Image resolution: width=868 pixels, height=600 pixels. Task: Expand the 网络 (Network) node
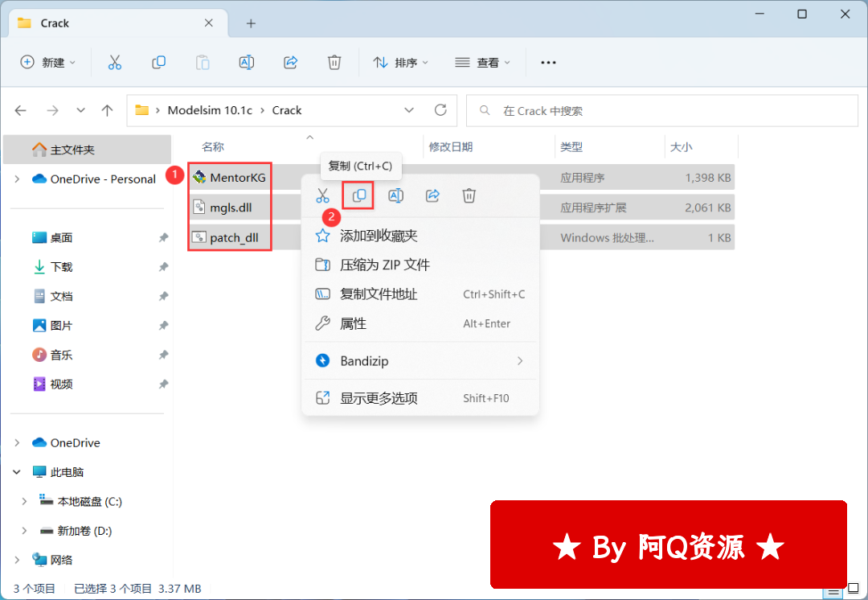(x=17, y=560)
